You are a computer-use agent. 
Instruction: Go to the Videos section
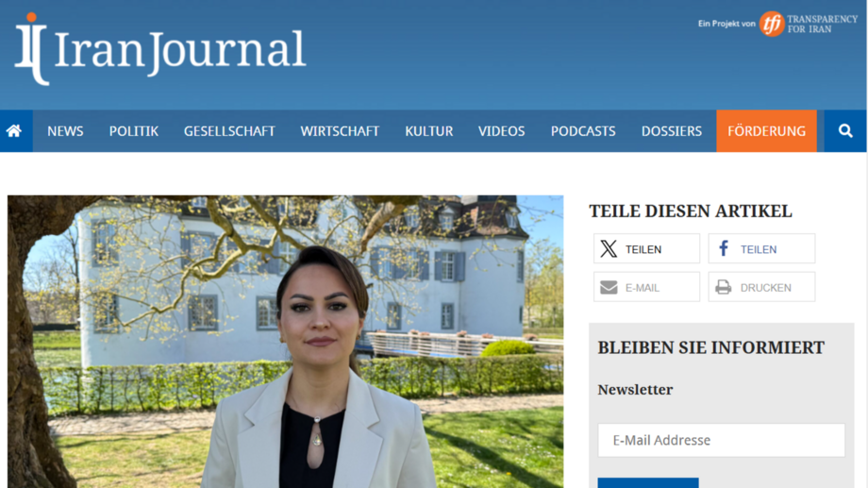(x=502, y=131)
